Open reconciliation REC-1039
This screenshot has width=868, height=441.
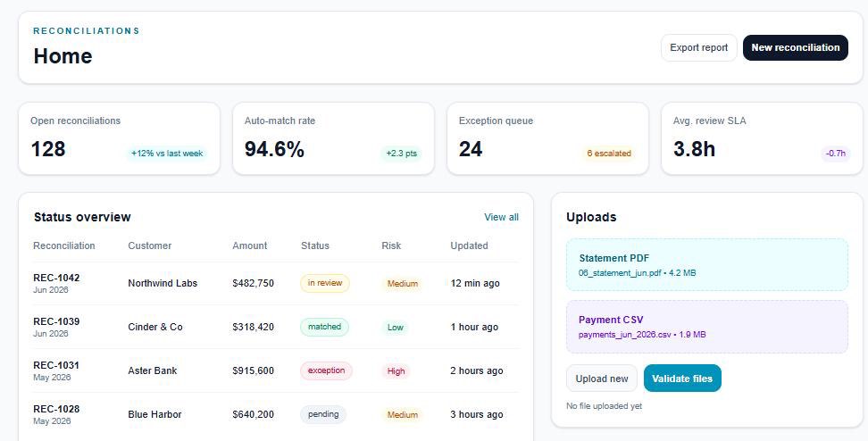56,321
